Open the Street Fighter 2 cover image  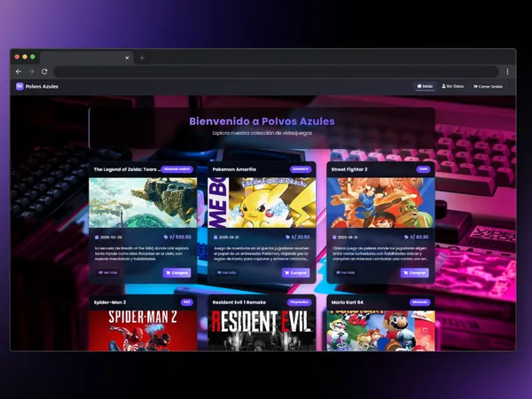tap(380, 202)
